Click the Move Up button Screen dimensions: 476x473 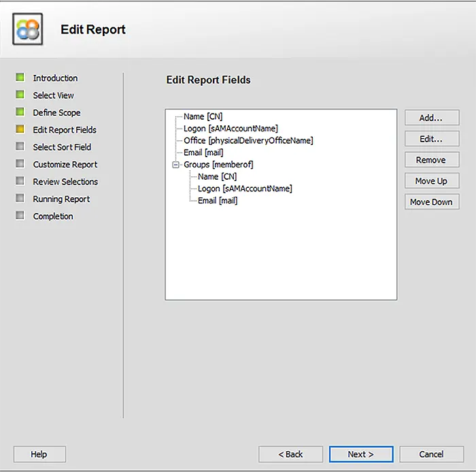(x=432, y=181)
